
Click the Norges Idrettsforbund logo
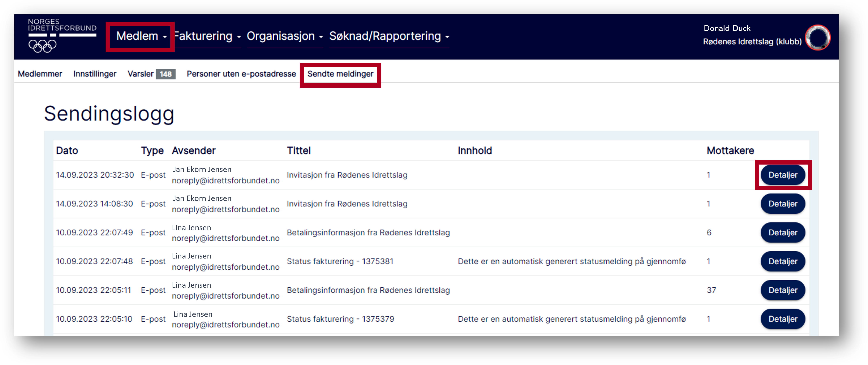(x=62, y=36)
